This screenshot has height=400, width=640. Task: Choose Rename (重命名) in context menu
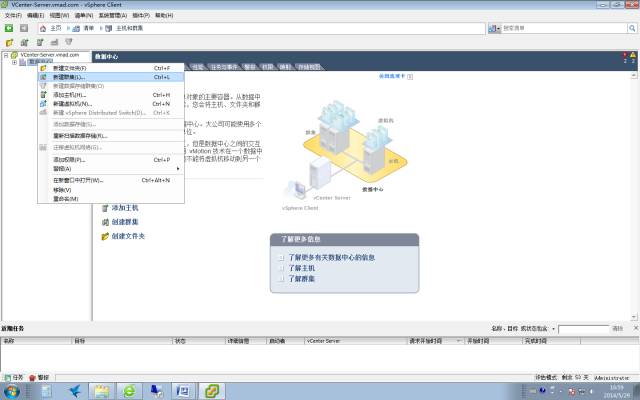(111, 199)
